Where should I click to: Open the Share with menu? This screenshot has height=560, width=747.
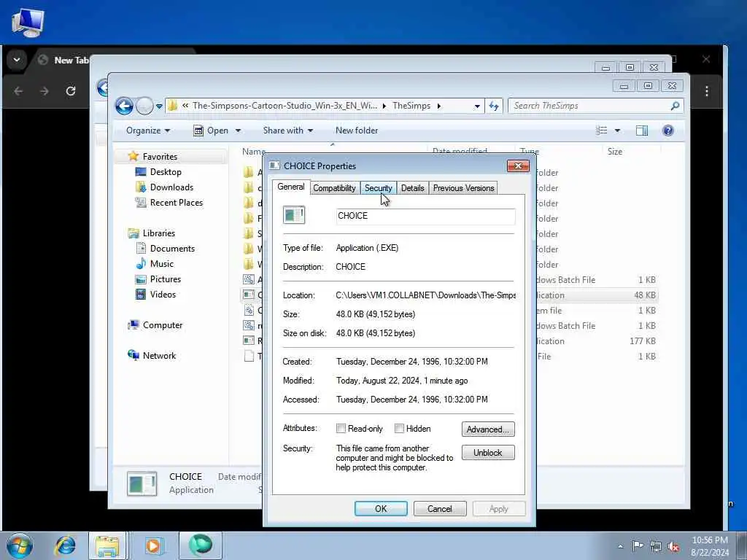point(287,131)
